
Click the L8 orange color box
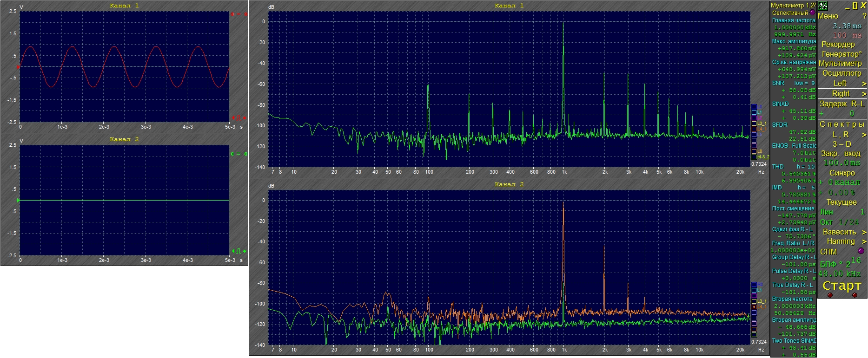[x=754, y=151]
